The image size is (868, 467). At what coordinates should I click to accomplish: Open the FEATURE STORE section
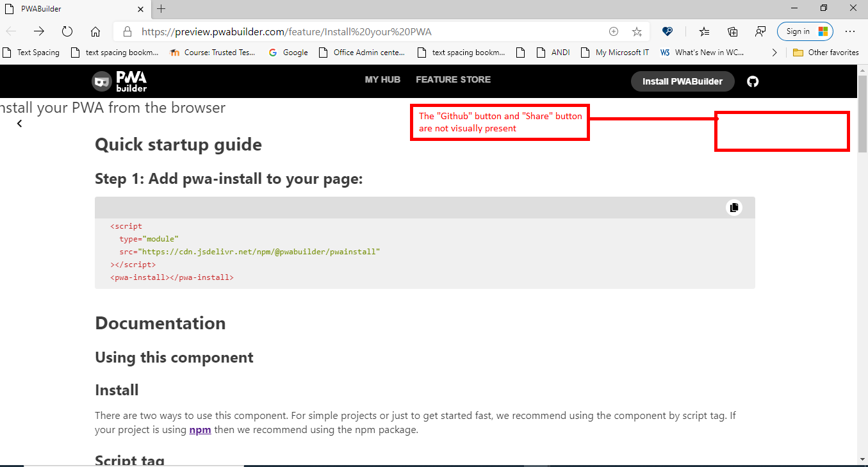pos(453,79)
